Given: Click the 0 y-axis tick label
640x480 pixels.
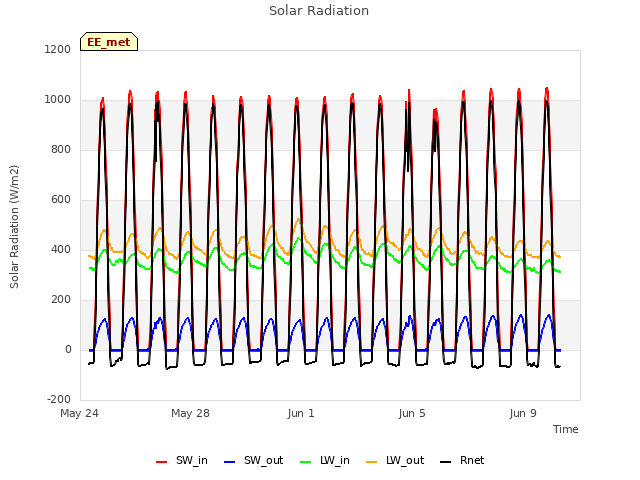Looking at the screenshot, I should (68, 350).
